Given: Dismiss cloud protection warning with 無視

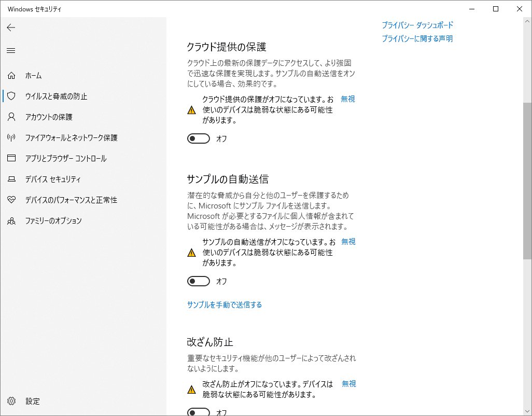Looking at the screenshot, I should 348,99.
